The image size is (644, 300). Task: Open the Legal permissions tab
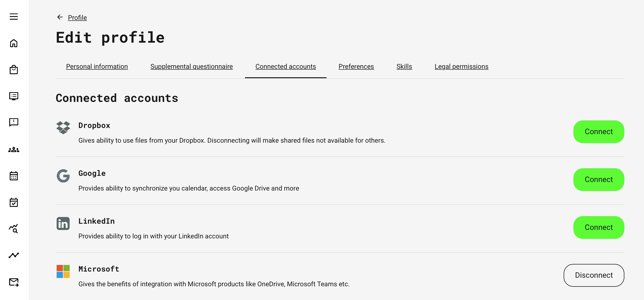point(462,67)
